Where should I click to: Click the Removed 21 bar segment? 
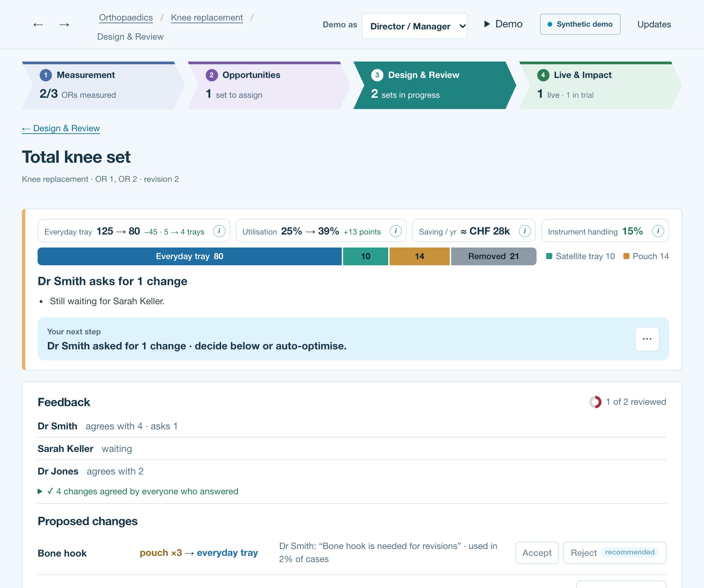coord(493,256)
